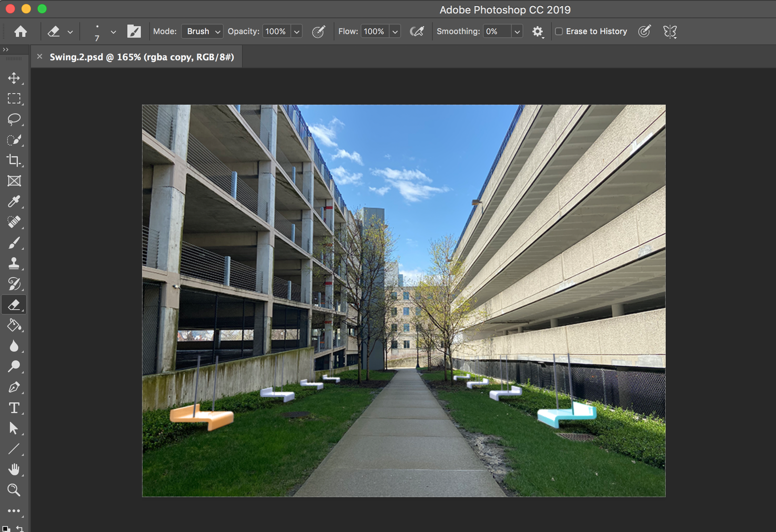This screenshot has width=776, height=532.
Task: Select the Paint Bucket tool
Action: tap(14, 325)
